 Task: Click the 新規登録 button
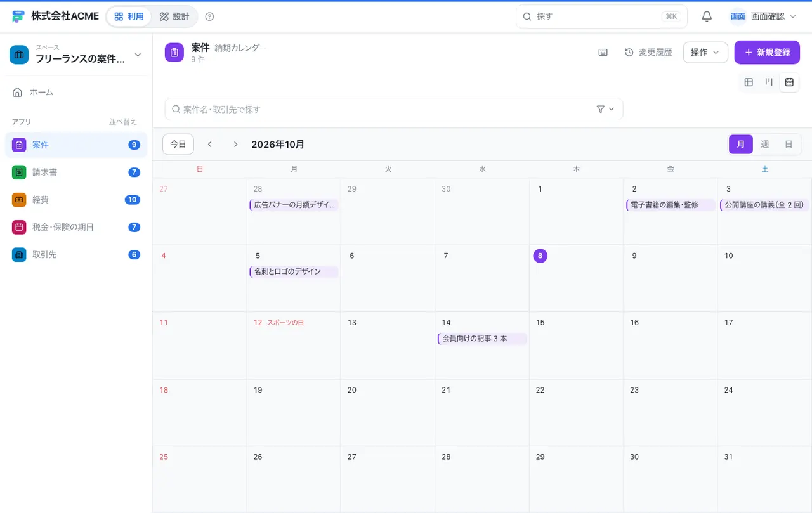767,53
